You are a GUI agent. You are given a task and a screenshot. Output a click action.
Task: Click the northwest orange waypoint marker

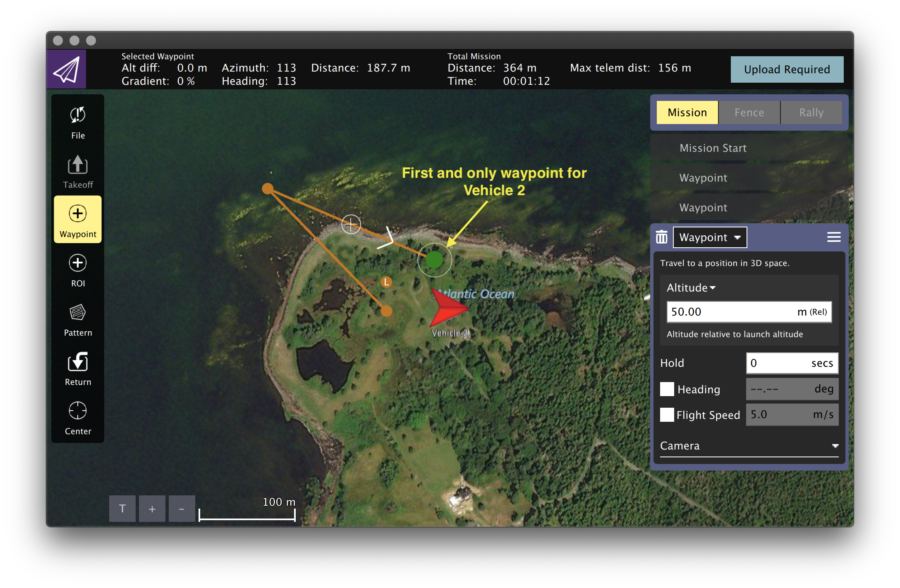coord(268,189)
